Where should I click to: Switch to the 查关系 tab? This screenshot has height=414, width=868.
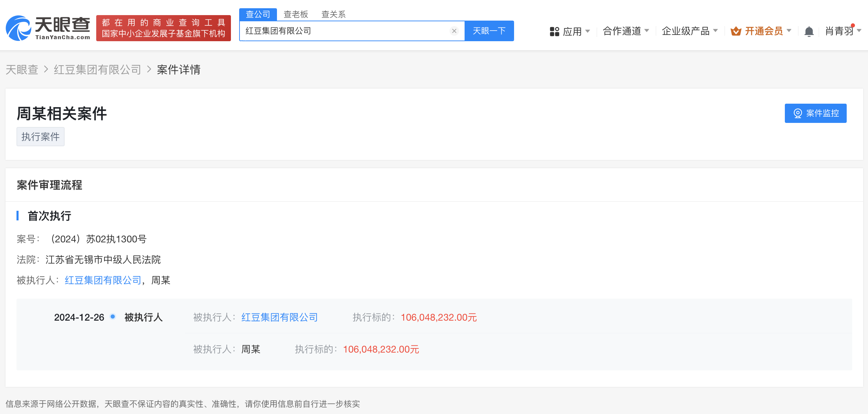pos(333,14)
